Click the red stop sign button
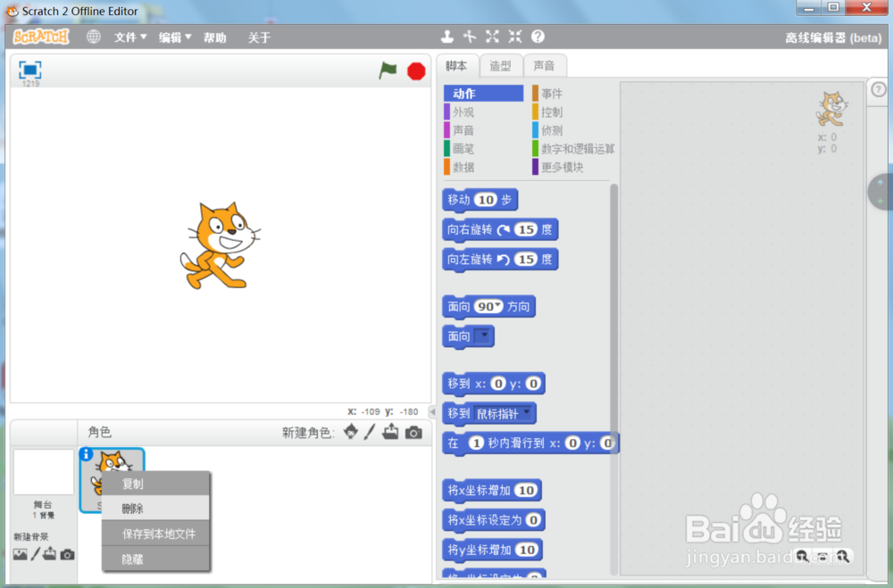This screenshot has width=893, height=588. point(416,71)
